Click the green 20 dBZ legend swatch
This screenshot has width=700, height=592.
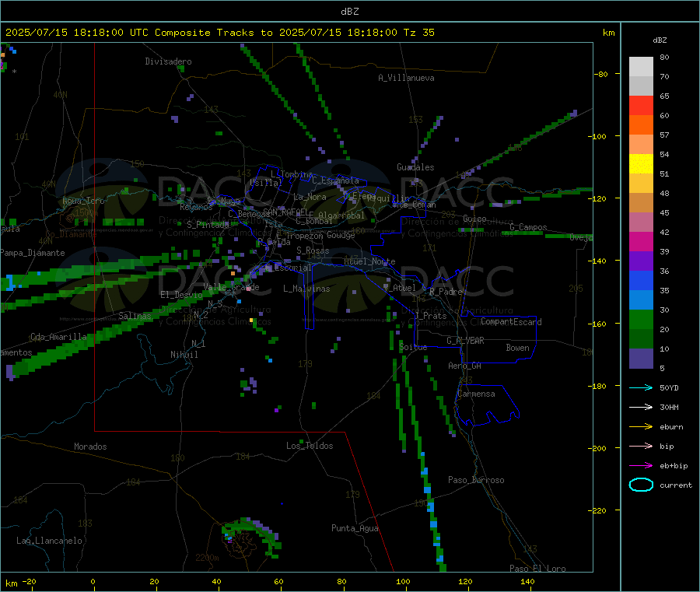point(641,319)
